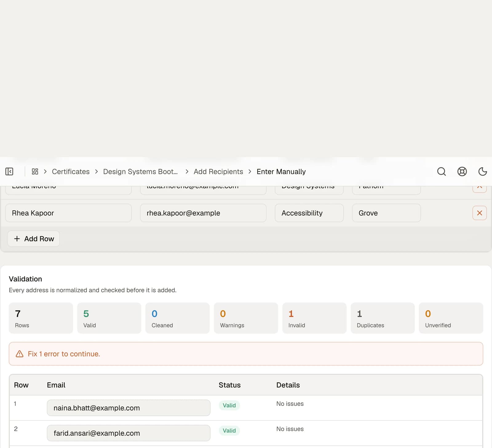Click the Email column header
Viewport: 492px width, 448px height.
click(56, 385)
